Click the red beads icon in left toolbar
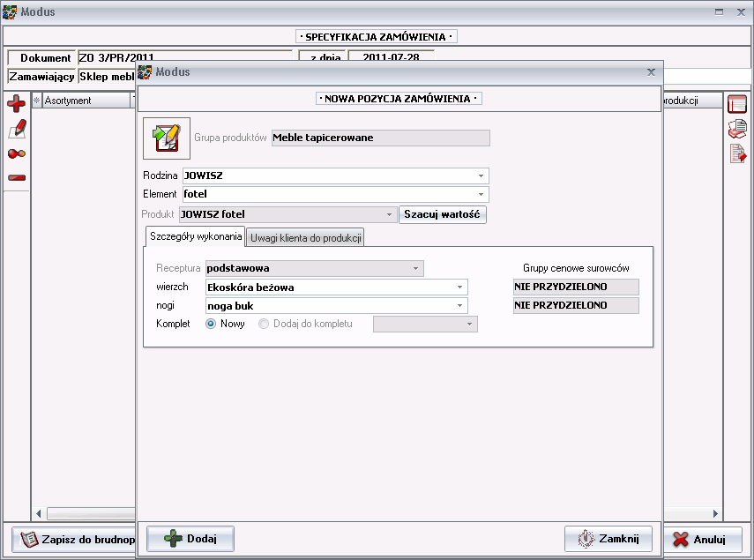Screen dimensions: 754x560 click(16, 153)
